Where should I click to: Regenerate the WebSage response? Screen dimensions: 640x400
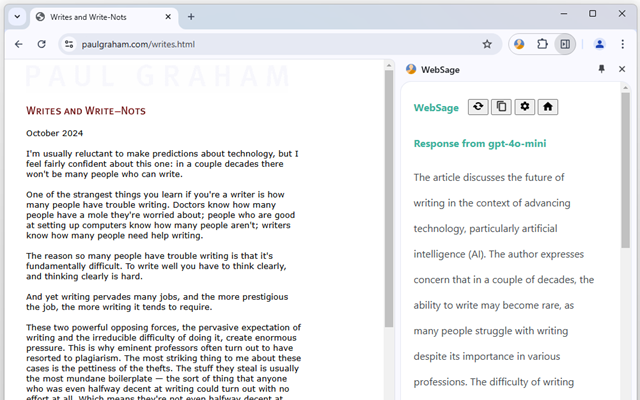pyautogui.click(x=478, y=107)
